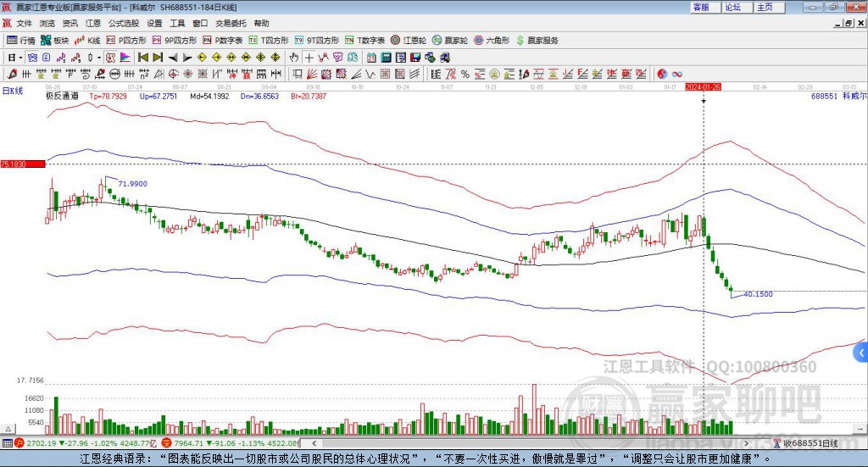
Task: Open the P四方形 tool
Action: click(x=126, y=41)
